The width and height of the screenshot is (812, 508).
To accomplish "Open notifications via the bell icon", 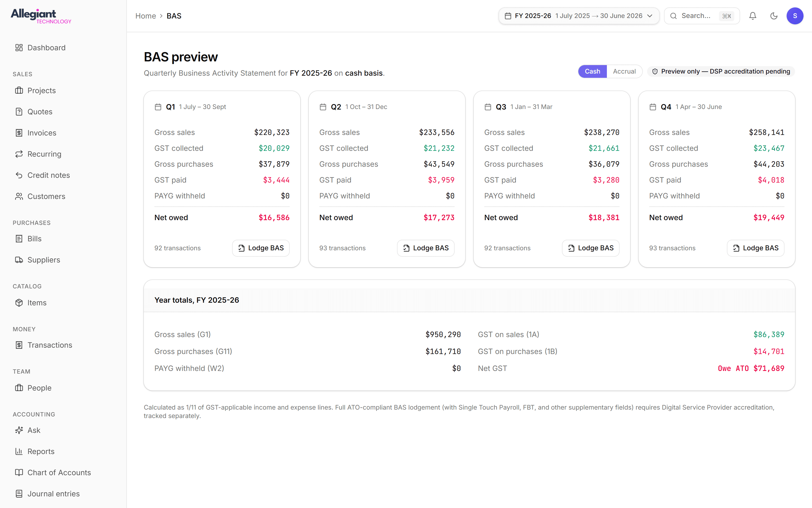I will coord(753,16).
